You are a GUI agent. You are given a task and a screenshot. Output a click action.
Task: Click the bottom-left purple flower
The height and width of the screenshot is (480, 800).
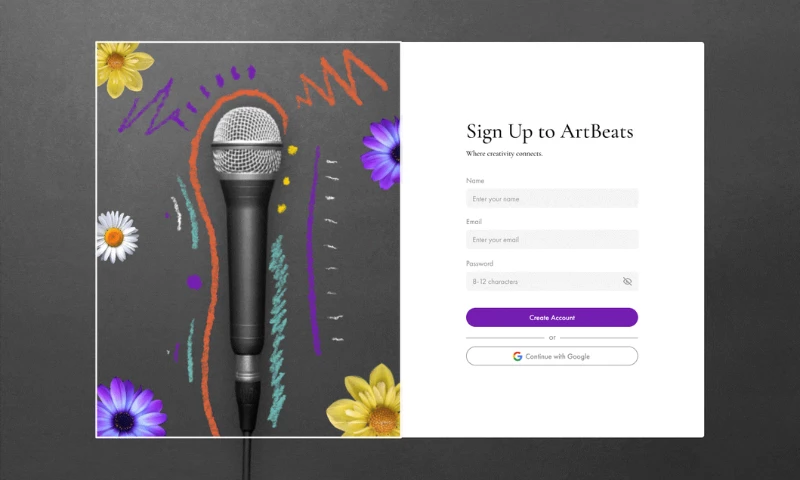pos(130,408)
